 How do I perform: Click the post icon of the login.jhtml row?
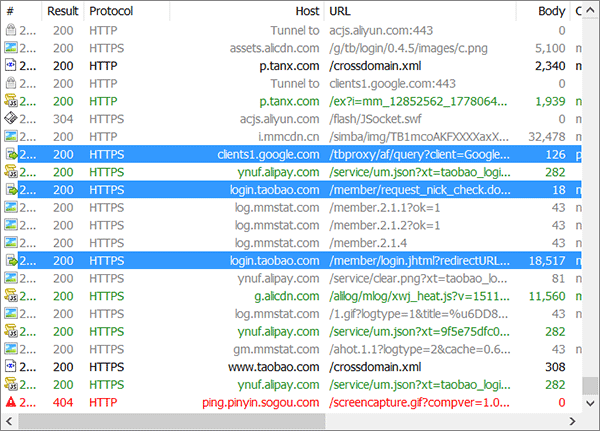point(12,260)
